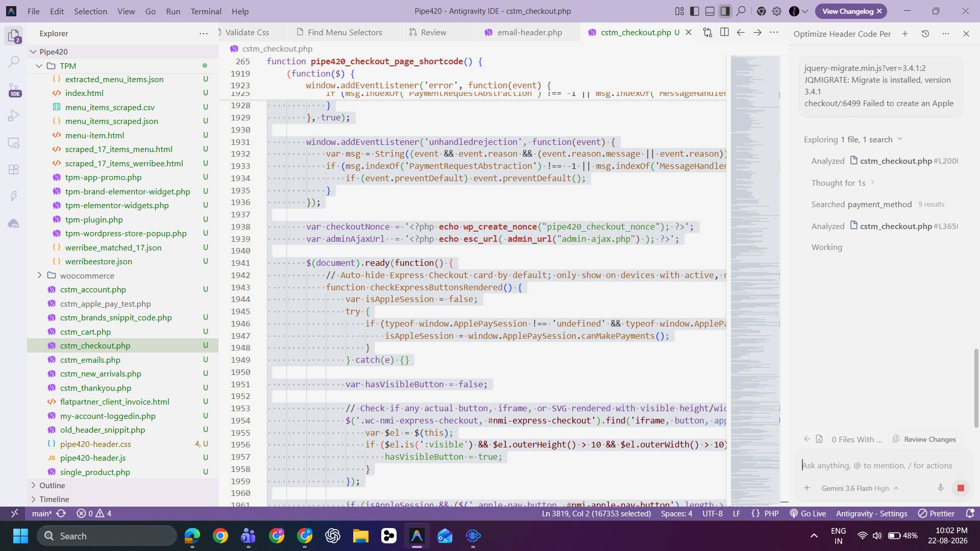The width and height of the screenshot is (980, 551).
Task: Open the Terminal menu
Action: tap(206, 11)
